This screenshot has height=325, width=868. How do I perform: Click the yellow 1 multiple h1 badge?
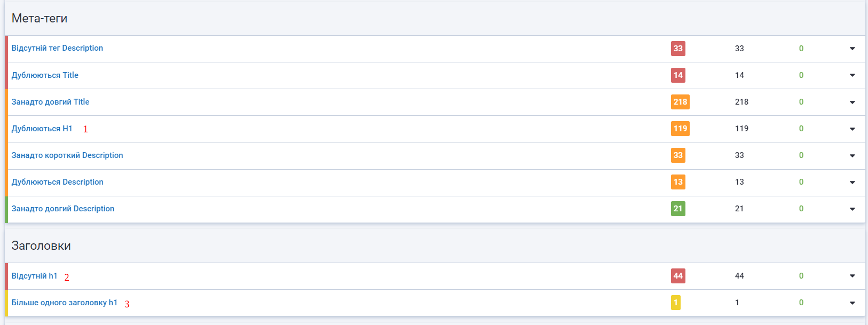(x=676, y=303)
